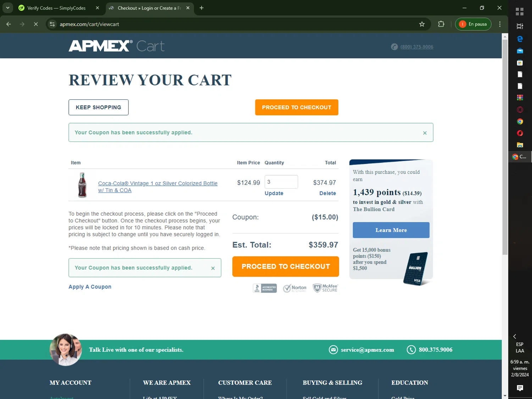
Task: Click Learn More about The Bullion Card
Action: [391, 230]
